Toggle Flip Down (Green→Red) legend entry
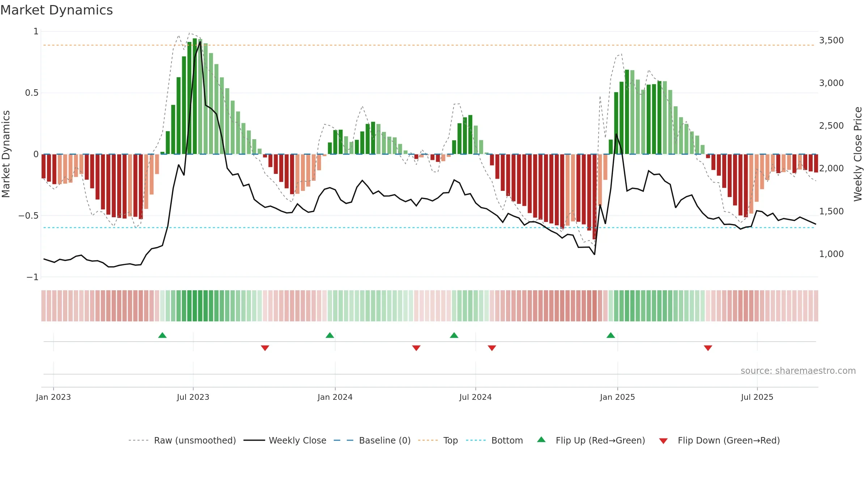868x488 pixels. point(719,440)
